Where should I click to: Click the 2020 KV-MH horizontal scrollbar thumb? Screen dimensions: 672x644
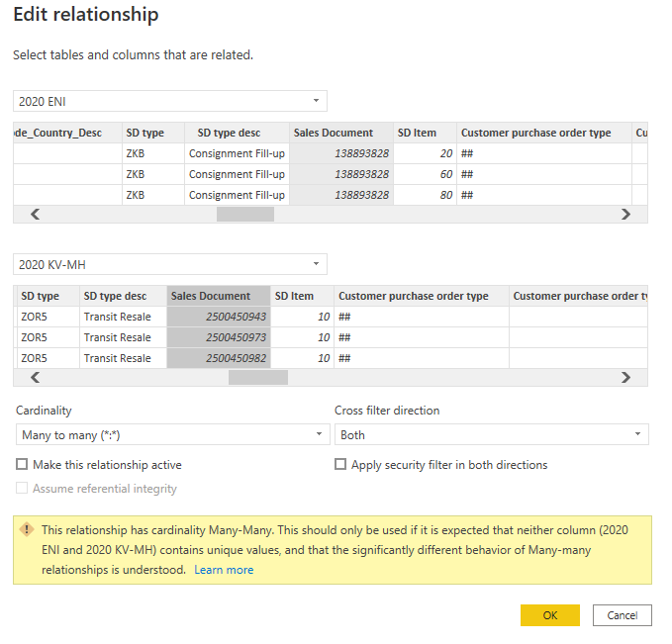tap(258, 377)
